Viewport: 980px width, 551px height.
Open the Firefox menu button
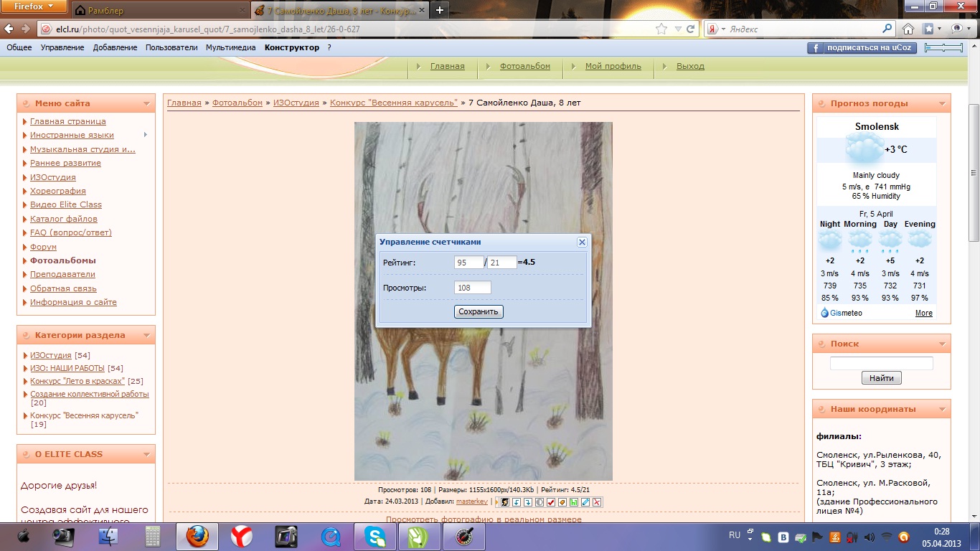pyautogui.click(x=34, y=6)
